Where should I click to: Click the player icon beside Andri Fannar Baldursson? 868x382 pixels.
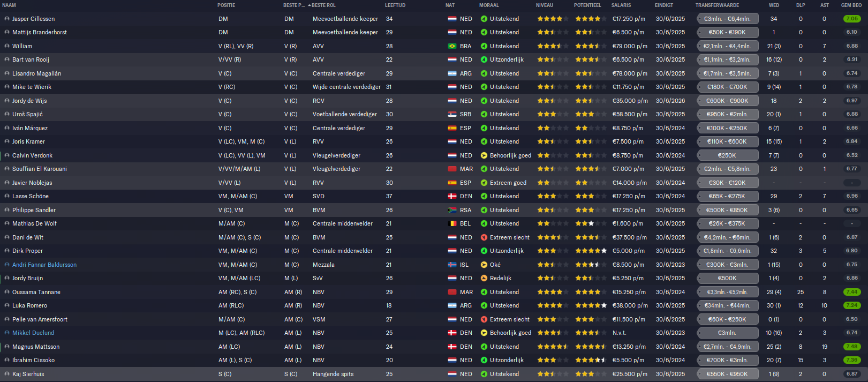click(7, 265)
